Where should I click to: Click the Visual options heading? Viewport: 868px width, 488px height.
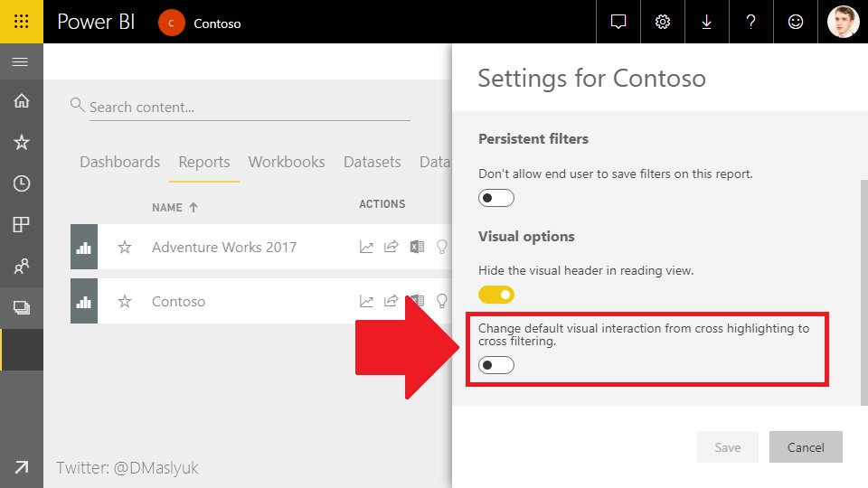526,236
